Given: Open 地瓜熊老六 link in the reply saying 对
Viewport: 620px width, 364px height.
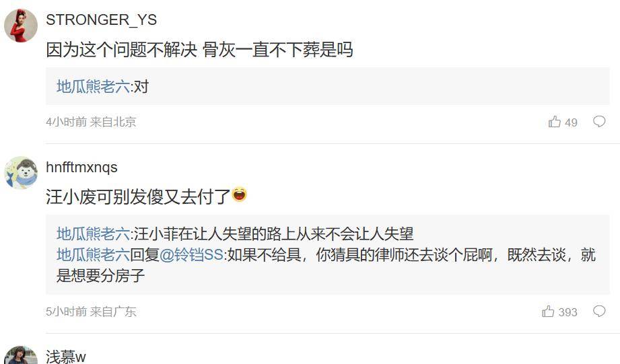Looking at the screenshot, I should 93,87.
